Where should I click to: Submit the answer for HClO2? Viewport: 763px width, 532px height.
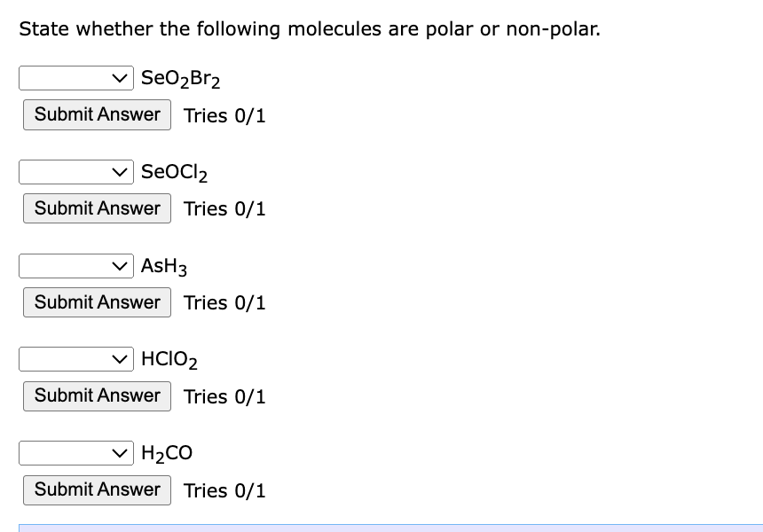click(x=97, y=395)
